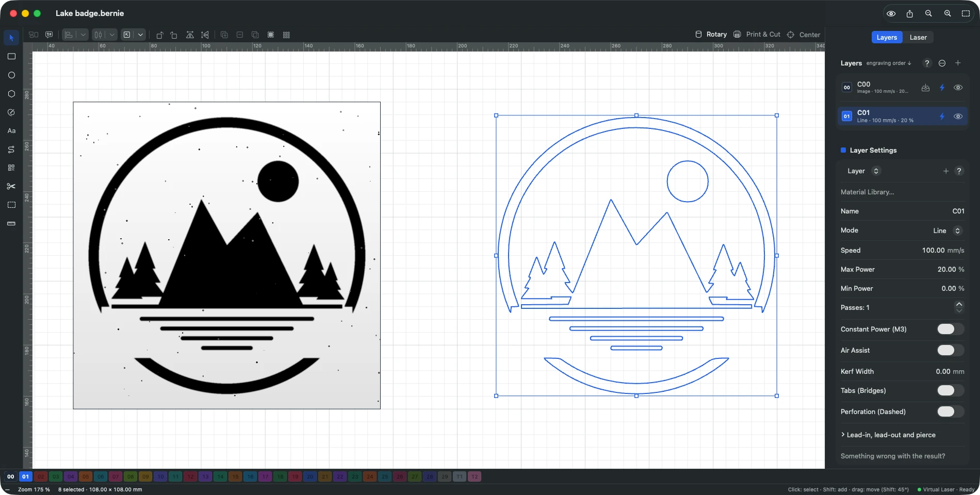Zoom in with the magnifier plus icon
The width and height of the screenshot is (980, 495).
click(948, 13)
